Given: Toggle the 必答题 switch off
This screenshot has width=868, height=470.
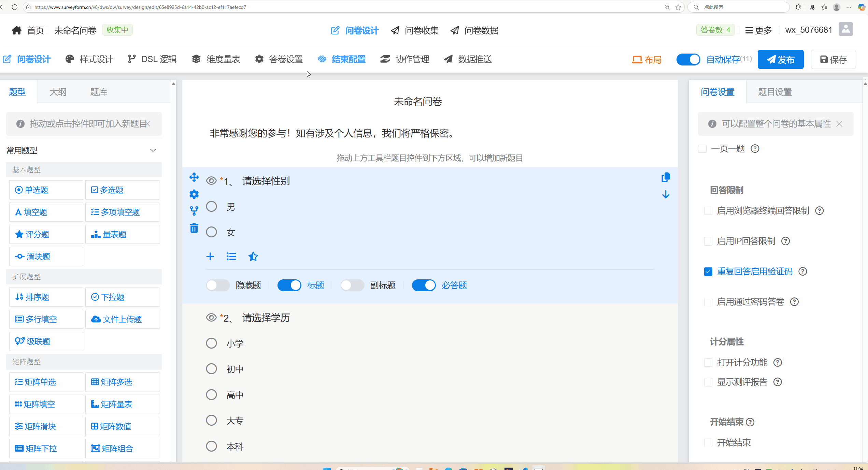Looking at the screenshot, I should point(424,285).
